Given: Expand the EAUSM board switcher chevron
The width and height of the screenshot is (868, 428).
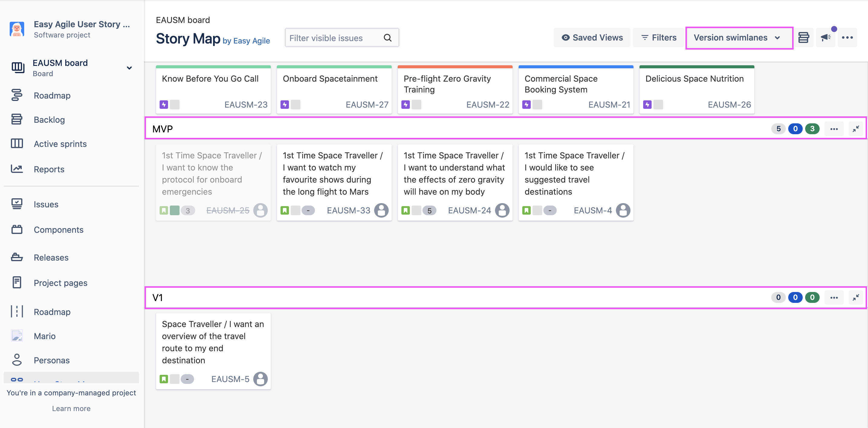Looking at the screenshot, I should 129,68.
